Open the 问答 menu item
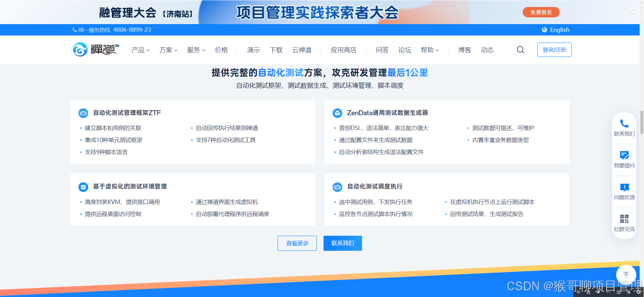This screenshot has height=297, width=644. click(382, 50)
